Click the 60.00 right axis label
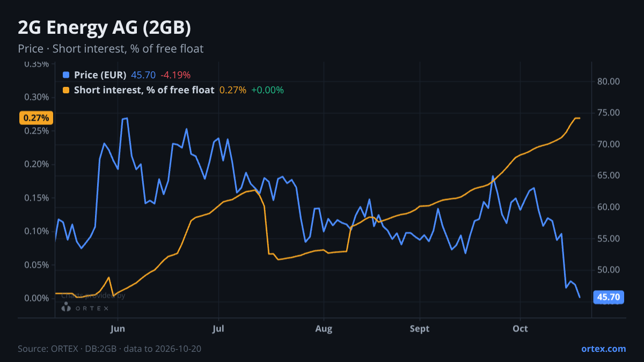 [x=609, y=207]
